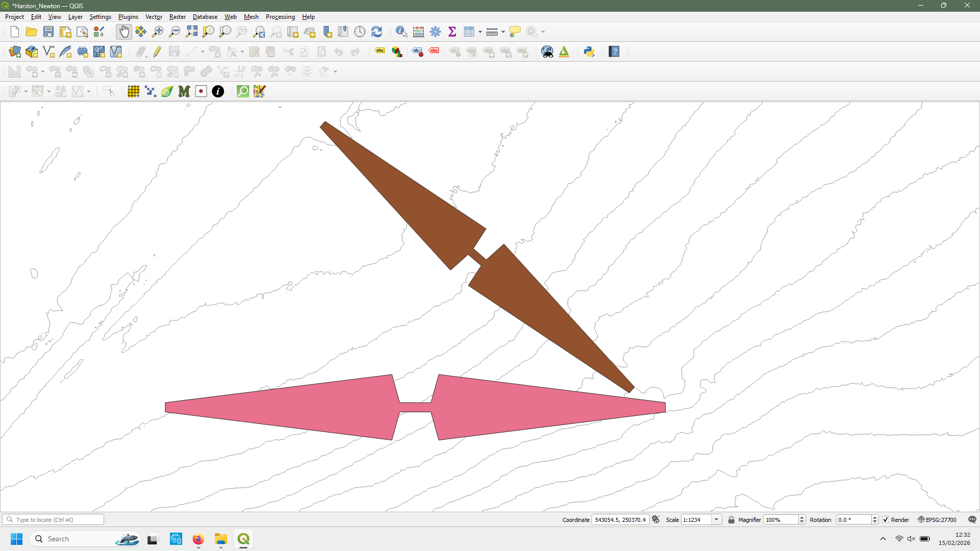Click the Refresh map icon

tap(377, 32)
